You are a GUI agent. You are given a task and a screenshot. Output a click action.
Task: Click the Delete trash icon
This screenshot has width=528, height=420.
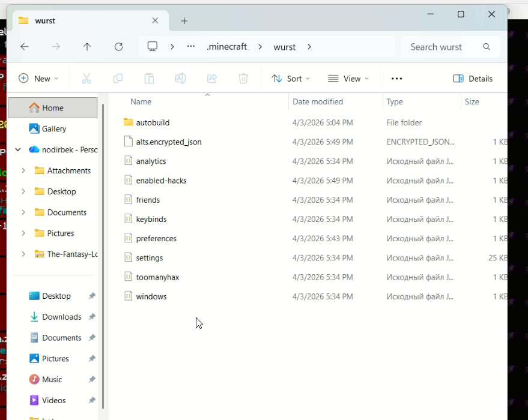click(243, 79)
